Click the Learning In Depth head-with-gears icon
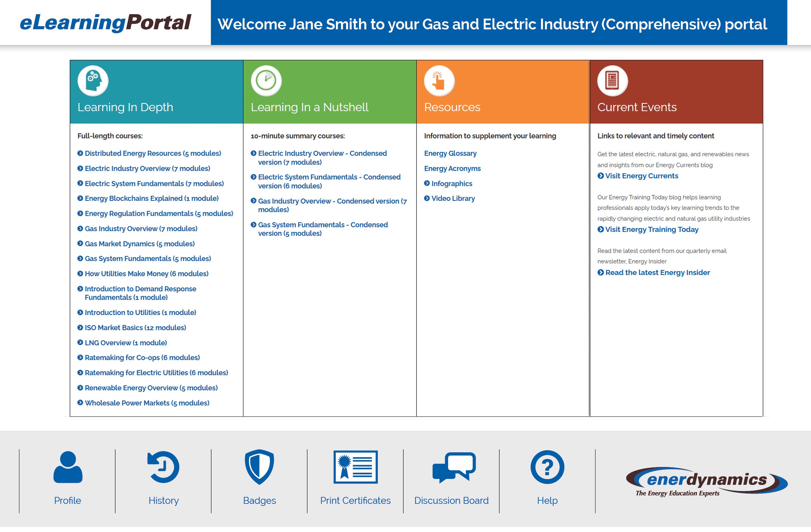This screenshot has height=532, width=811. tap(93, 81)
